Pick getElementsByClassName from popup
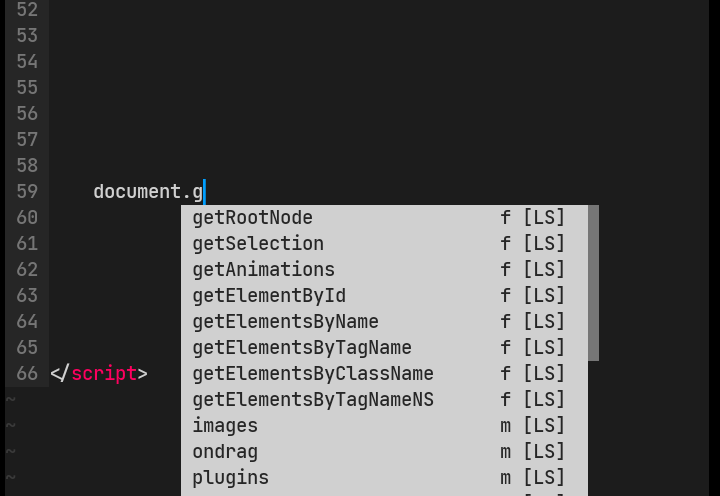Viewport: 720px width, 496px height. tap(384, 374)
